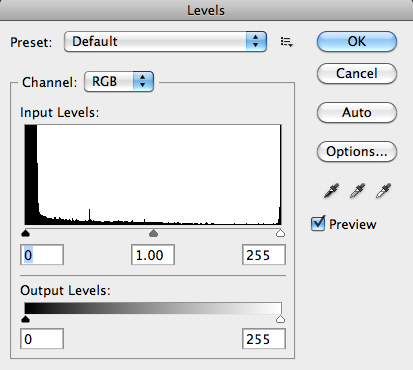Open the Channel dropdown set to RGB
The width and height of the screenshot is (413, 370).
pyautogui.click(x=119, y=81)
